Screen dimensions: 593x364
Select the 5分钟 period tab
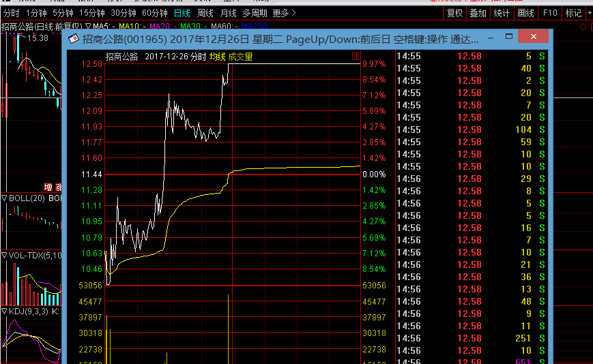(63, 13)
